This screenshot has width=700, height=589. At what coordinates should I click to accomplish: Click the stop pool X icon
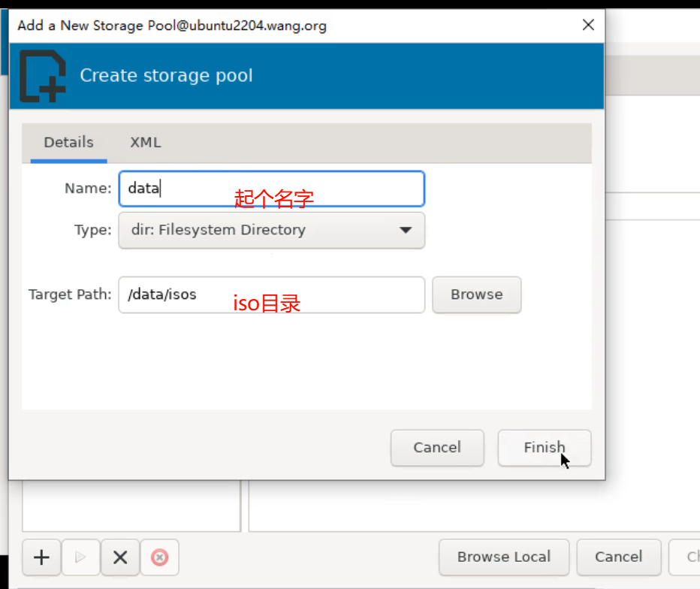click(x=120, y=557)
